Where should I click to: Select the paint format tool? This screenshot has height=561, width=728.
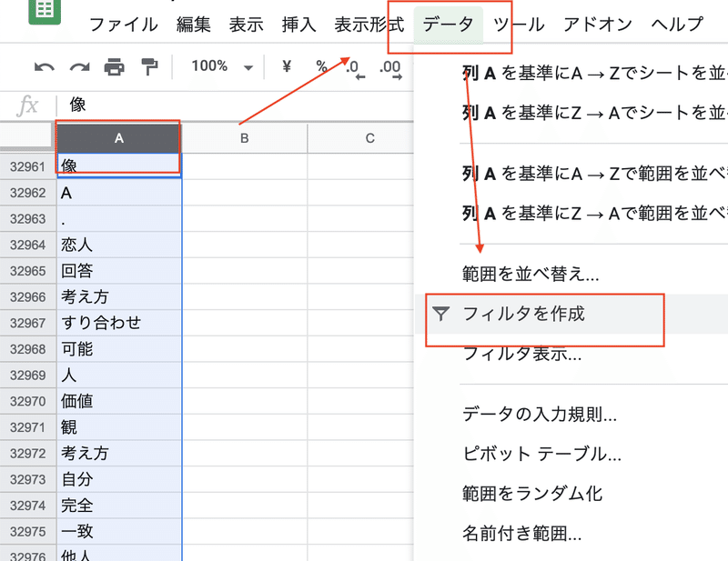(x=149, y=67)
